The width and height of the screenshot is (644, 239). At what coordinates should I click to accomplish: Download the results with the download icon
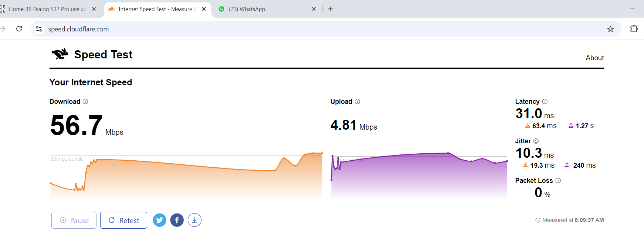coord(194,220)
